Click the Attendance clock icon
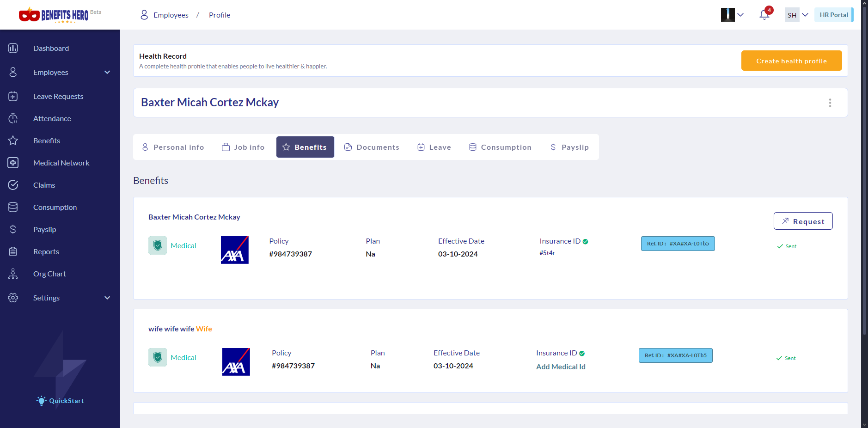 [x=13, y=118]
